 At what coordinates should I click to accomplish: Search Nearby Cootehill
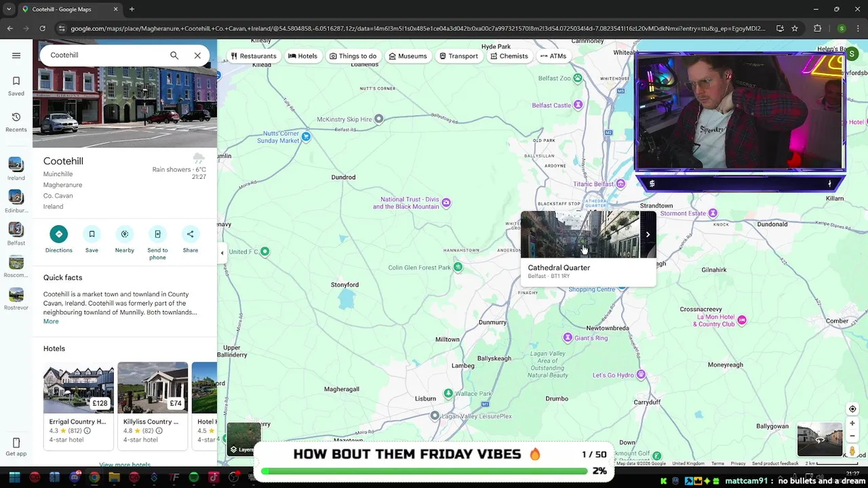tap(125, 240)
